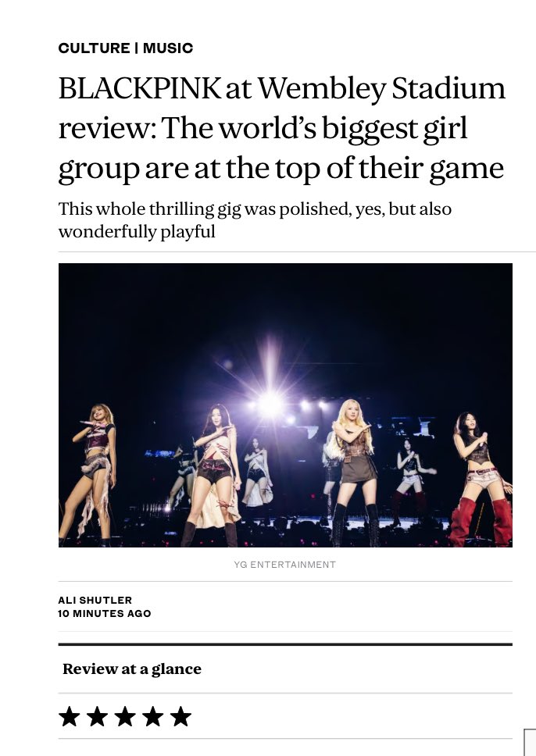This screenshot has width=536, height=756.
Task: Click the YG ENTERTAINMENT photo credit
Action: (x=284, y=565)
